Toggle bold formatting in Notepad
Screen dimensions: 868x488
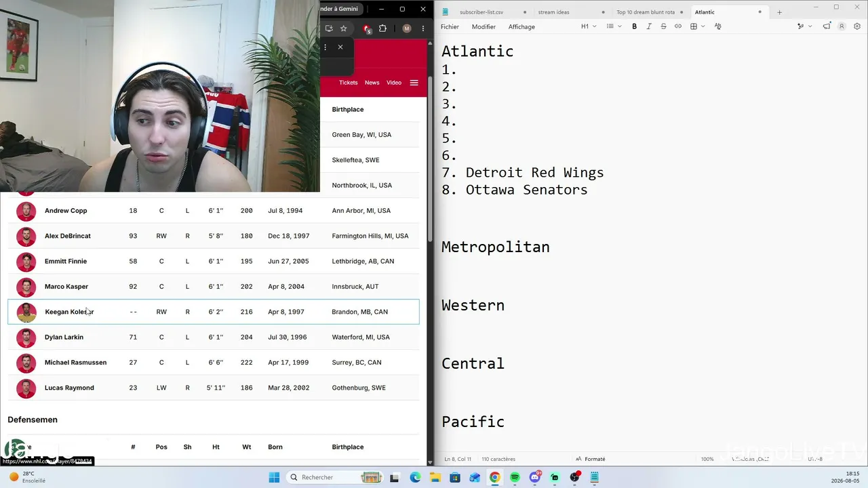[634, 26]
